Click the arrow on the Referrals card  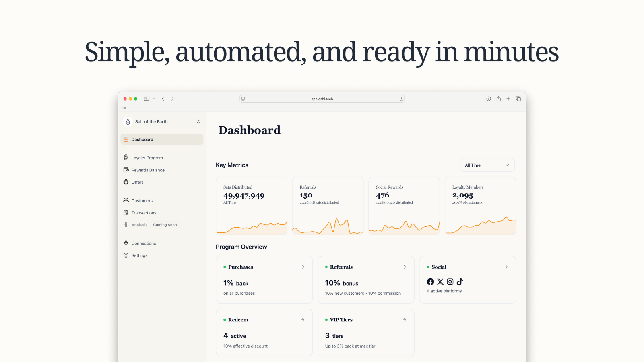coord(404,267)
